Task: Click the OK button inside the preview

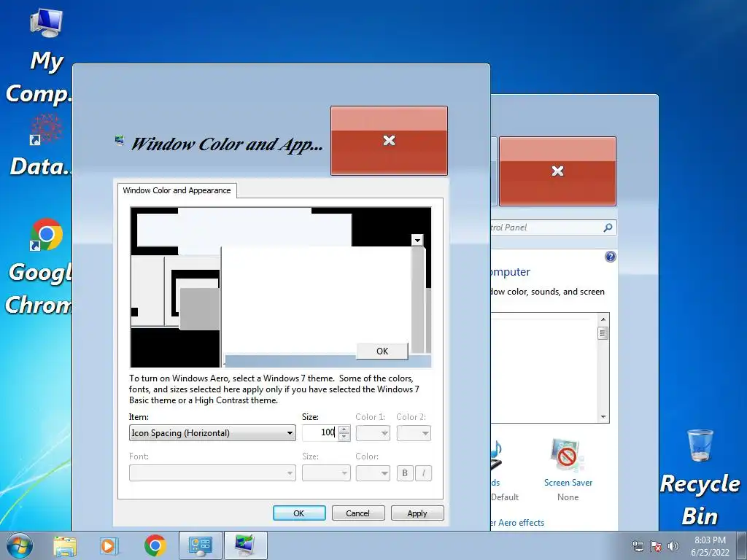Action: 382,351
